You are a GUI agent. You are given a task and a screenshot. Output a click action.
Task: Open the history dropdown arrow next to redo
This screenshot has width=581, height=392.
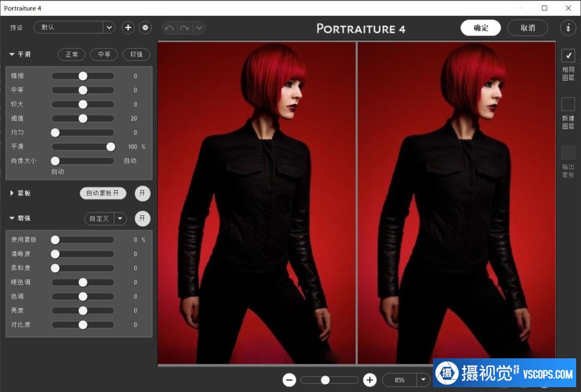[199, 28]
